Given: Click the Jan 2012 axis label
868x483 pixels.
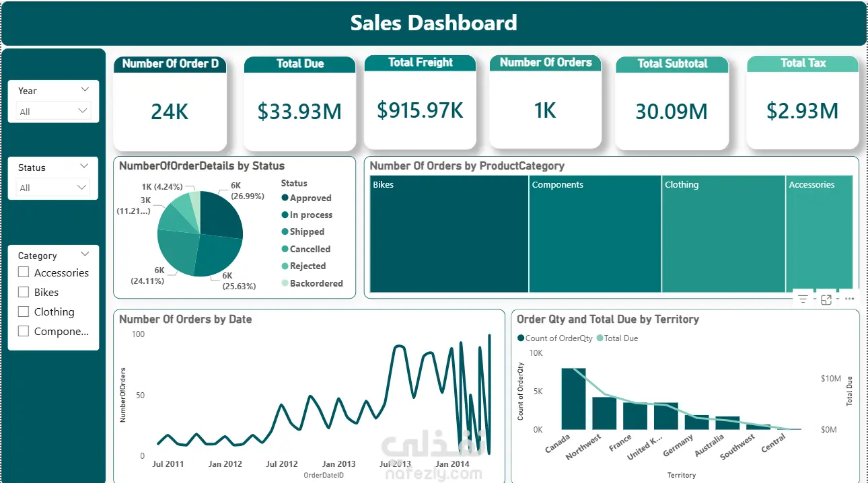Looking at the screenshot, I should coord(225,464).
